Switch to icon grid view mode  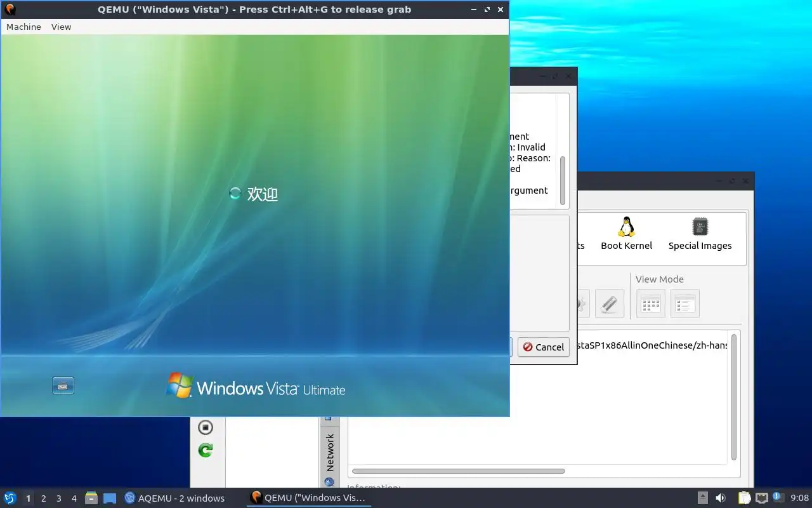click(x=651, y=304)
